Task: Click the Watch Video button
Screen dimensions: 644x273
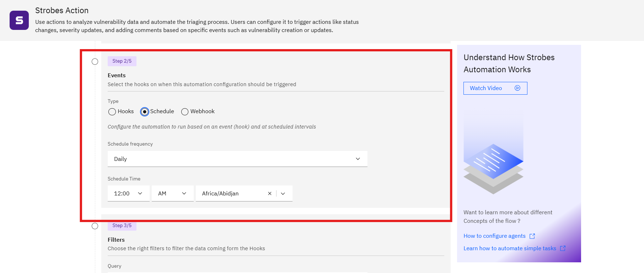Action: pos(495,88)
